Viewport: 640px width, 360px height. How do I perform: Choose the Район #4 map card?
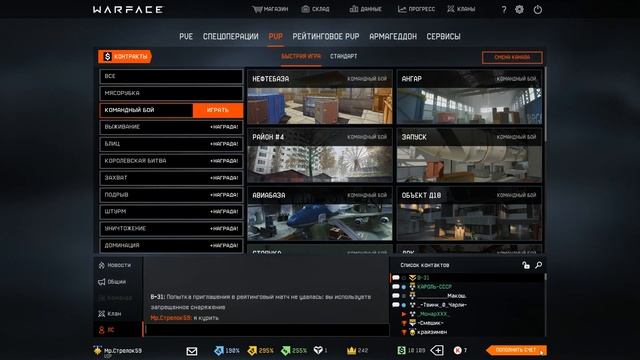pyautogui.click(x=320, y=155)
